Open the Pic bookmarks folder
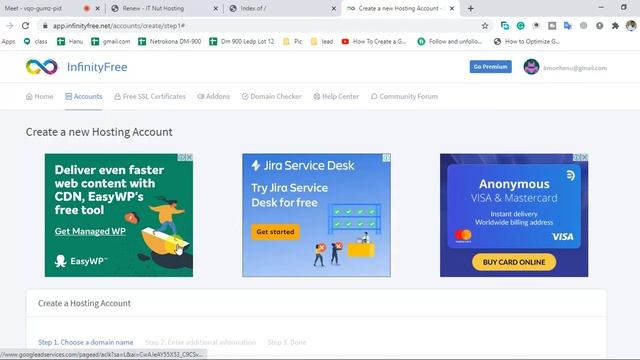The width and height of the screenshot is (640, 360). [293, 41]
